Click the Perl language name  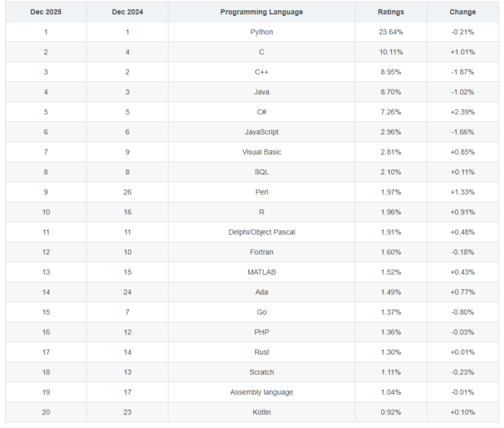click(261, 192)
